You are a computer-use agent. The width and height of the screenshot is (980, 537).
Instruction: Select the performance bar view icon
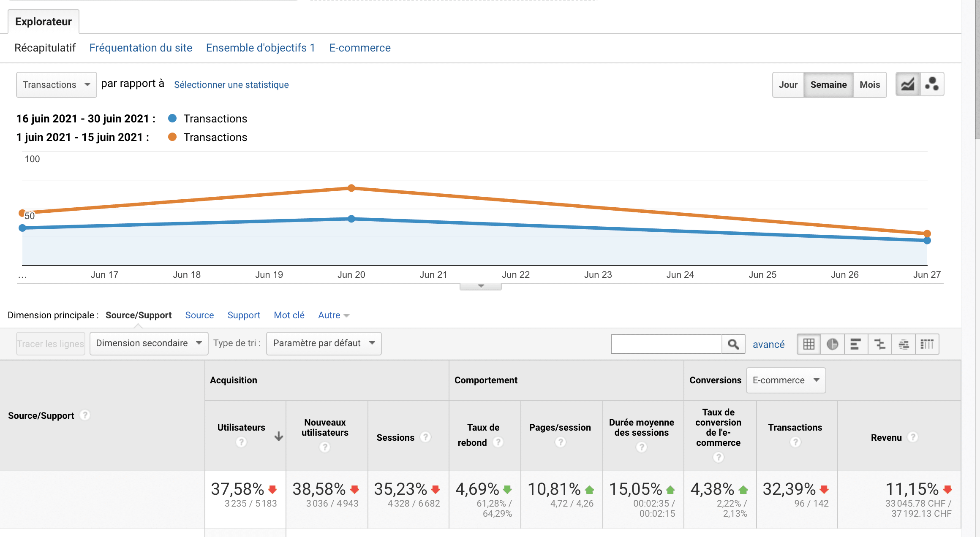[x=856, y=344]
